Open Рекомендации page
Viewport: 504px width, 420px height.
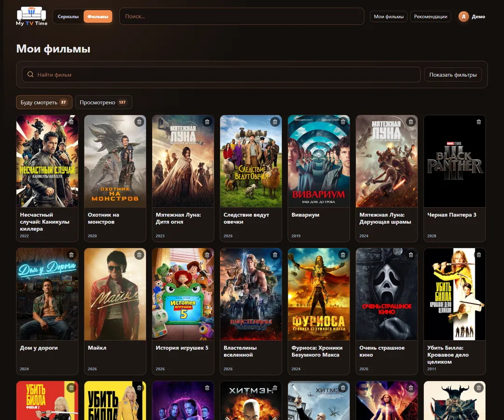[x=430, y=16]
